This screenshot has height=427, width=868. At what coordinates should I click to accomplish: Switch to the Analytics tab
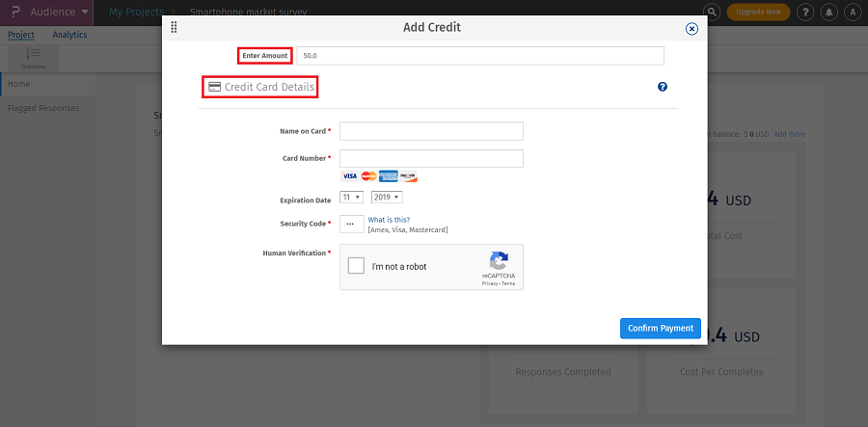69,35
